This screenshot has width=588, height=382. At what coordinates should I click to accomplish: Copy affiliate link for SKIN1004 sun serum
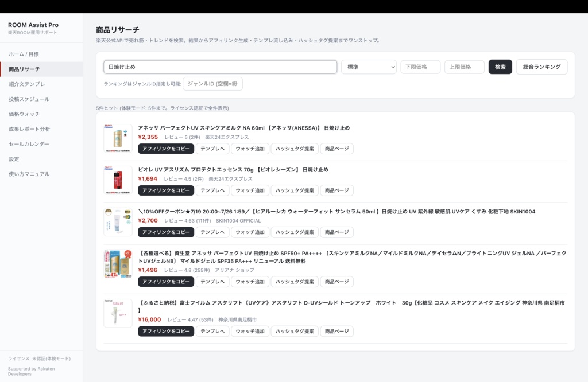[166, 232]
